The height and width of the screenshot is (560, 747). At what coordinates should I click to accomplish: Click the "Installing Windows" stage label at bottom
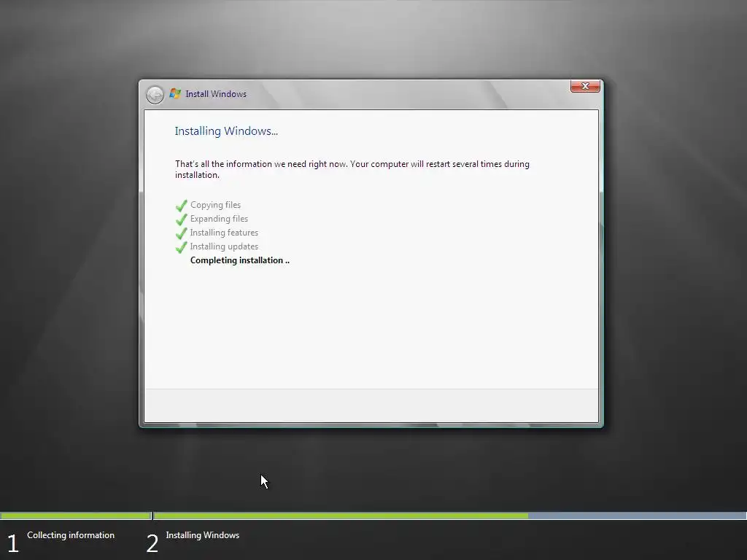tap(203, 535)
